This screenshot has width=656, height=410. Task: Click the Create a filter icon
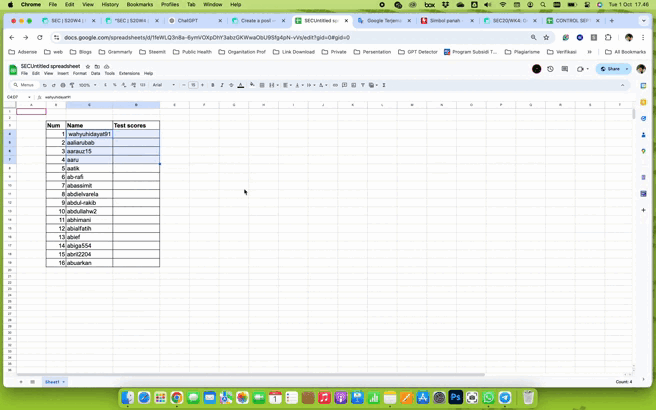363,85
